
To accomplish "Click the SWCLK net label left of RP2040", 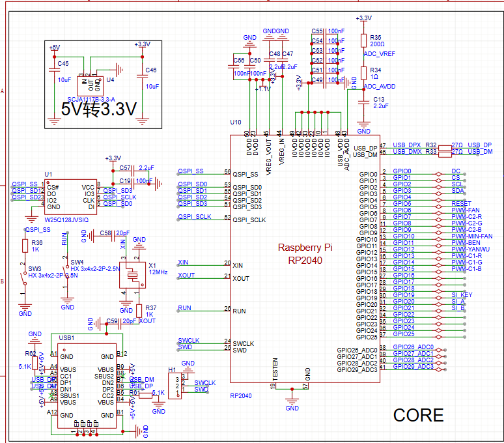I will click(188, 341).
